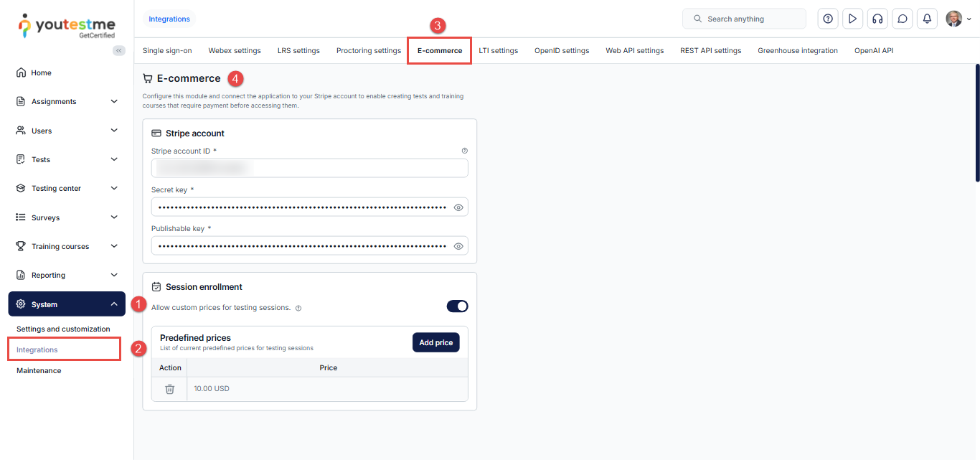Click the Reporting chart icon
The image size is (980, 460).
(21, 275)
